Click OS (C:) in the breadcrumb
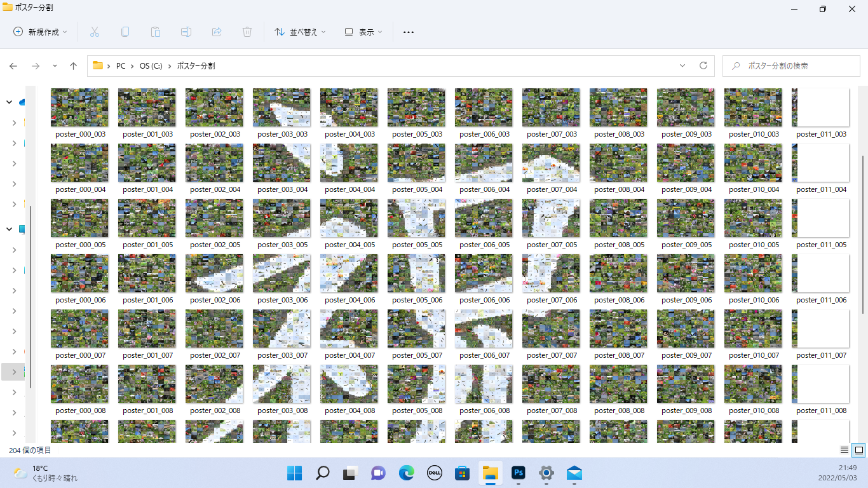This screenshot has height=488, width=868. coord(152,65)
